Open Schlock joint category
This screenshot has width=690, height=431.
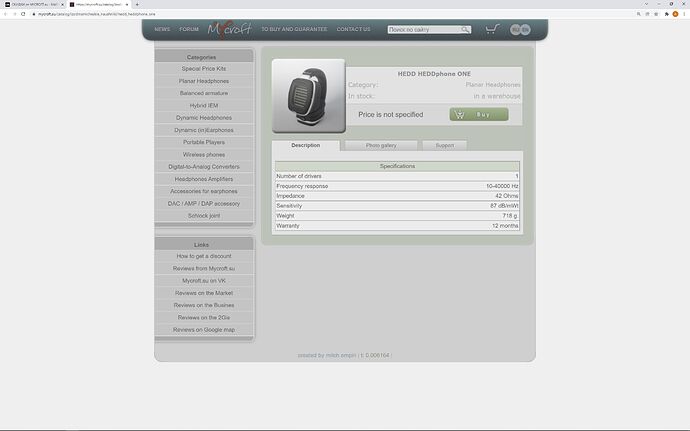(x=204, y=216)
